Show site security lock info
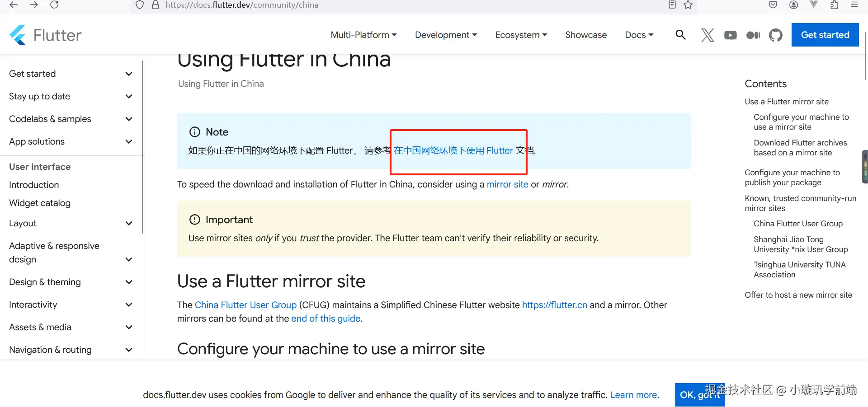The image size is (868, 407). (156, 5)
